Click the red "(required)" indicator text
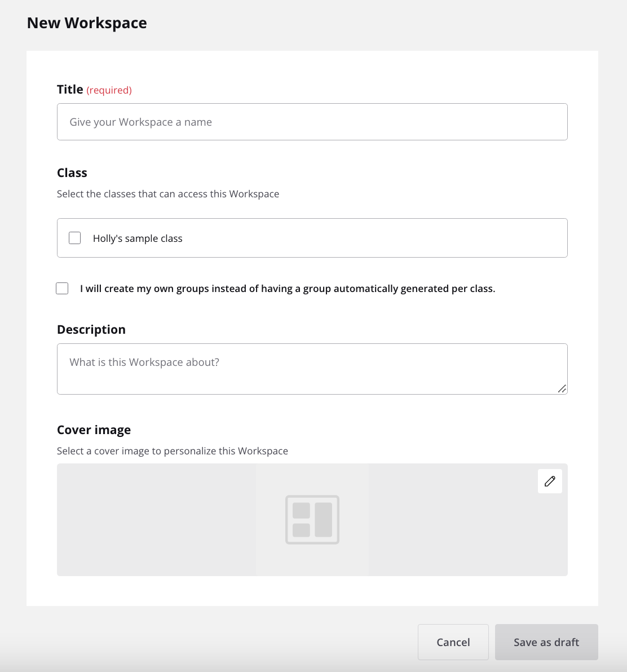Viewport: 627px width, 672px height. tap(109, 90)
